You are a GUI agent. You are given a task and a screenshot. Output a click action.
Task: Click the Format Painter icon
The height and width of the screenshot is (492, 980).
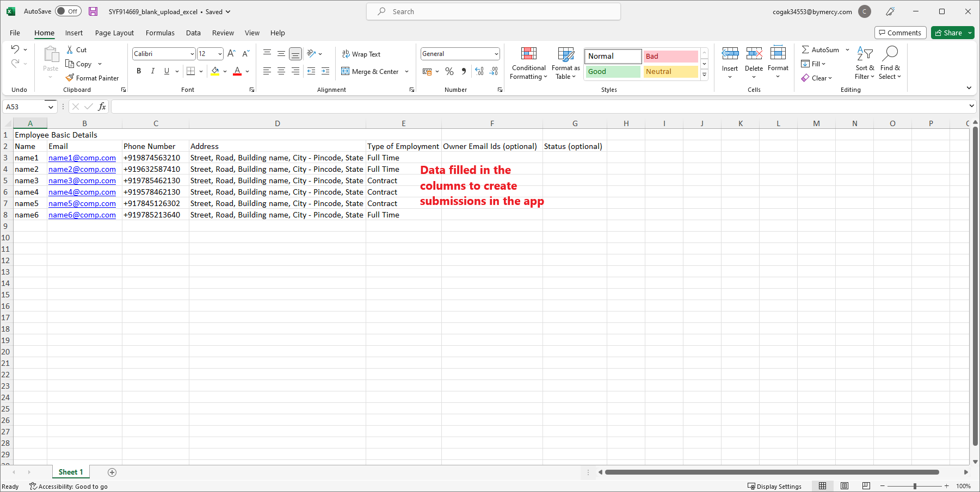point(70,78)
